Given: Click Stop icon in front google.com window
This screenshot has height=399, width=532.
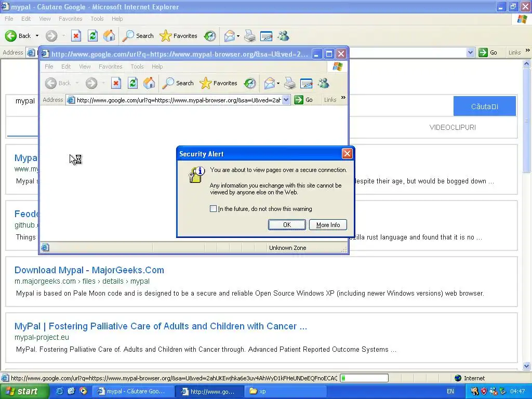Looking at the screenshot, I should pyautogui.click(x=116, y=83).
